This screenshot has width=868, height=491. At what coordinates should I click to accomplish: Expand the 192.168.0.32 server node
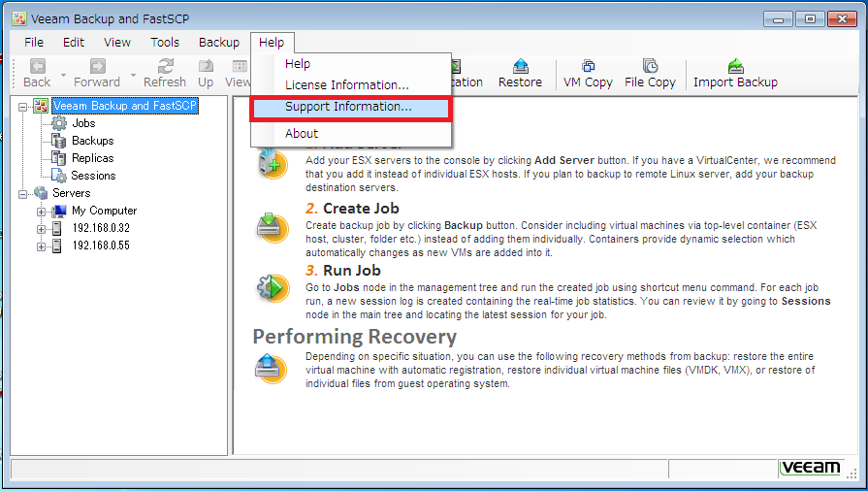[x=41, y=229]
